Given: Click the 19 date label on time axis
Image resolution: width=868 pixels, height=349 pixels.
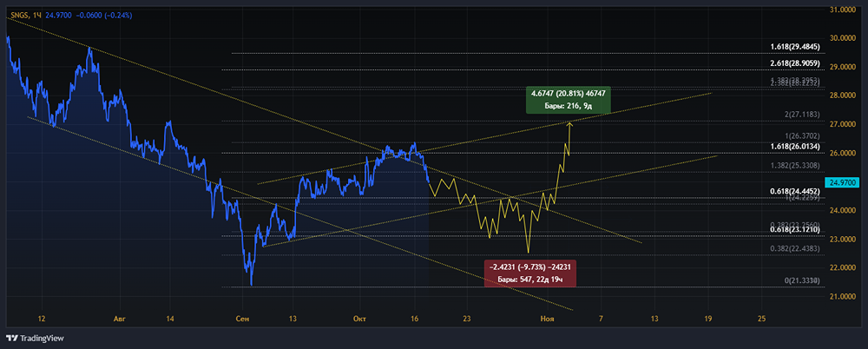Looking at the screenshot, I should coord(708,319).
